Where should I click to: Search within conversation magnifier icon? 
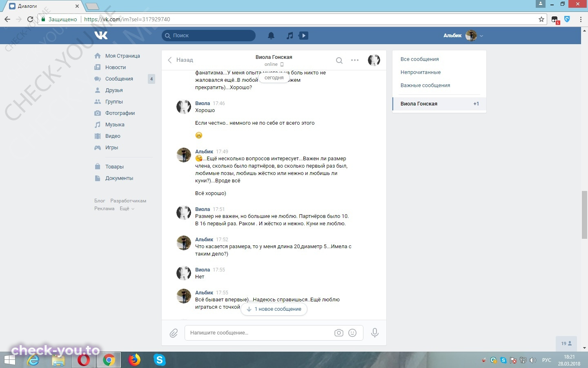click(x=339, y=61)
